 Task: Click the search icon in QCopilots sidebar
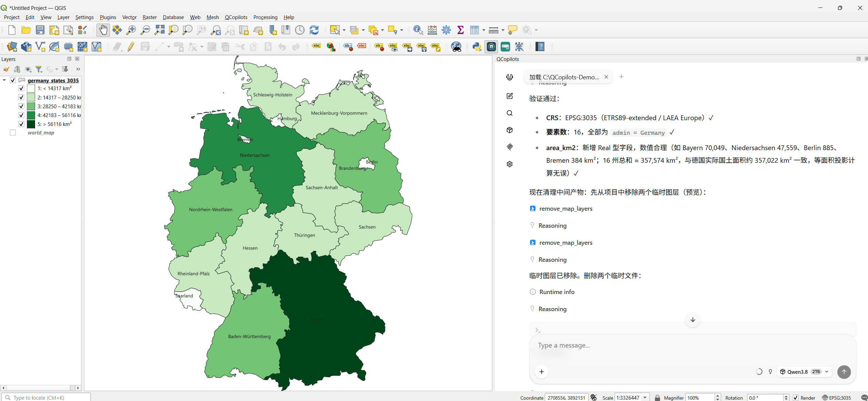[x=510, y=113]
